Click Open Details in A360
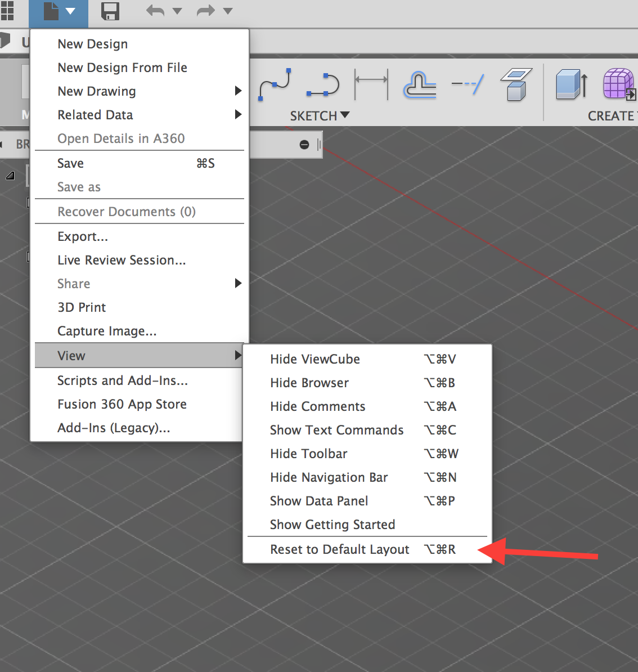 tap(140, 138)
